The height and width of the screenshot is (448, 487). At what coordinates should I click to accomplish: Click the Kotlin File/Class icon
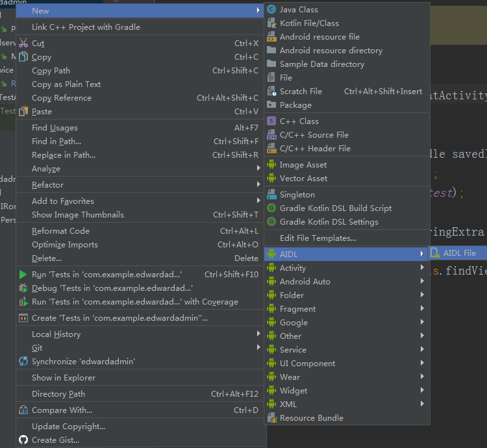pos(271,23)
